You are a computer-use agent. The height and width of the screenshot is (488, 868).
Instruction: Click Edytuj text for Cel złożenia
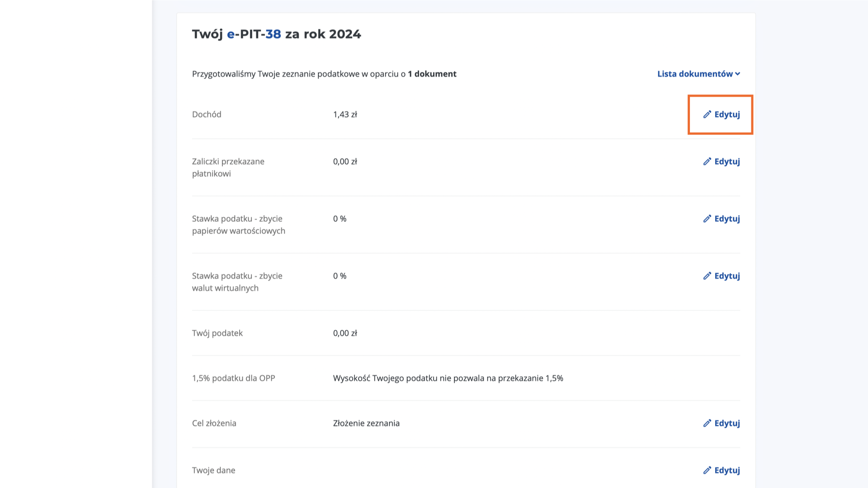(727, 423)
